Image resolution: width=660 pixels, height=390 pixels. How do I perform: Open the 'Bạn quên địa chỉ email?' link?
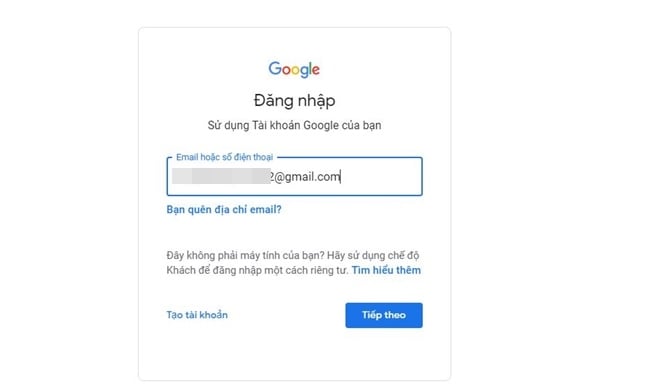[x=224, y=210]
